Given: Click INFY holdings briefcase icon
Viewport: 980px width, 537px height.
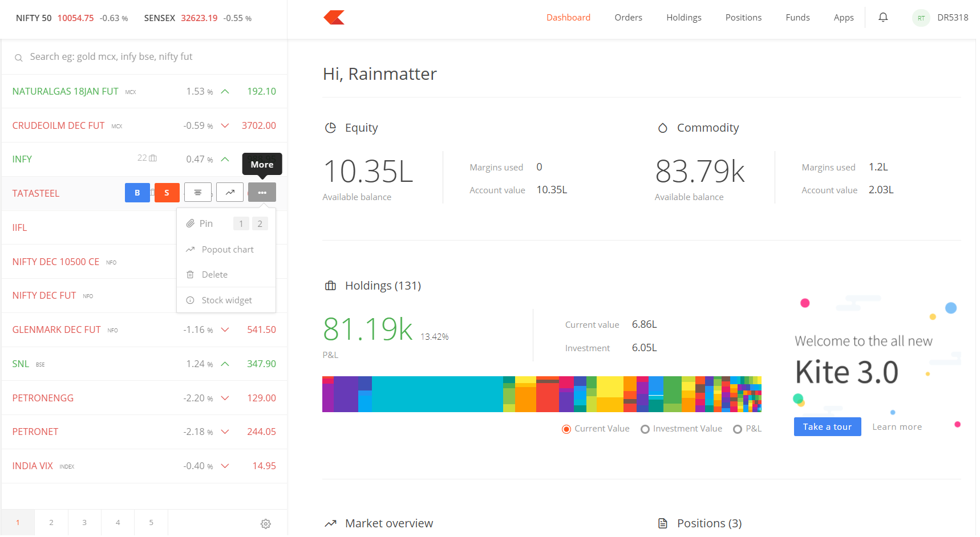Looking at the screenshot, I should (153, 158).
